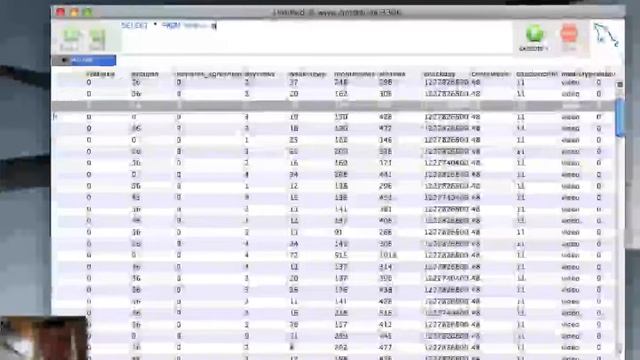Click the cell with value 915
Screen dimensions: 640x360
[x=341, y=255]
